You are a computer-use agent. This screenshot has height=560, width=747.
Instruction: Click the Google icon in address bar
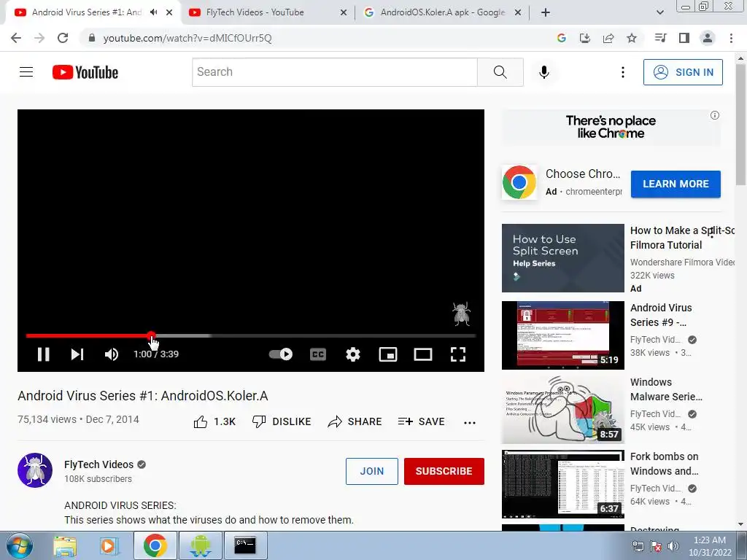tap(562, 38)
